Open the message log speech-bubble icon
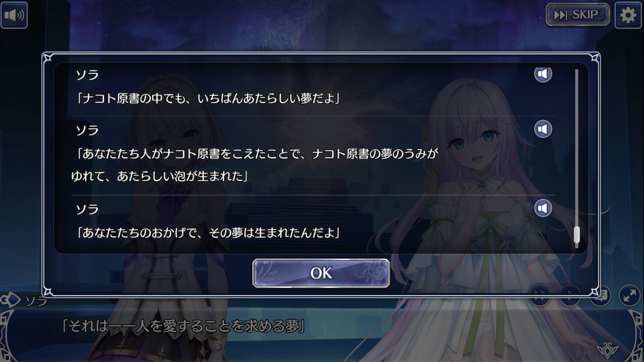 (x=600, y=296)
